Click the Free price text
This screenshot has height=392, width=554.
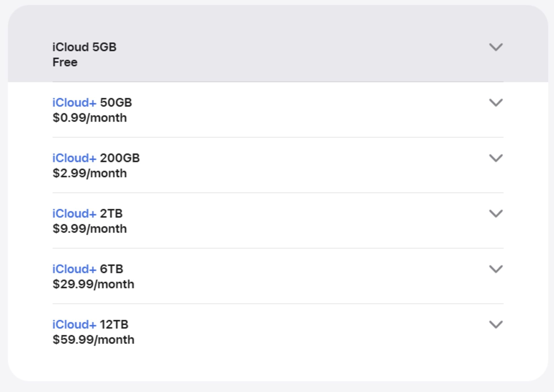pos(65,62)
